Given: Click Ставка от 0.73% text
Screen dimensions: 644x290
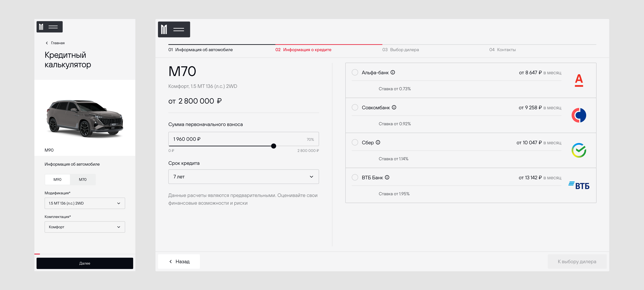Looking at the screenshot, I should click(395, 89).
